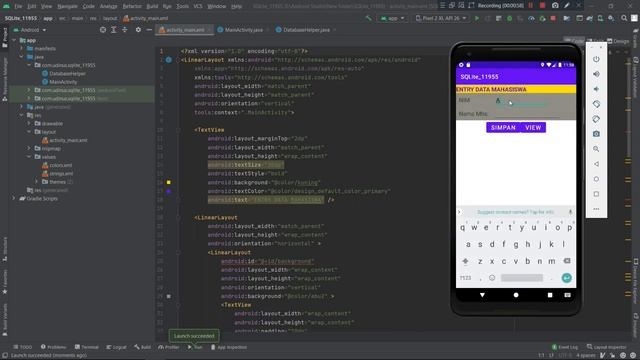
Task: Click the select opened file target icon
Action: pos(103,30)
